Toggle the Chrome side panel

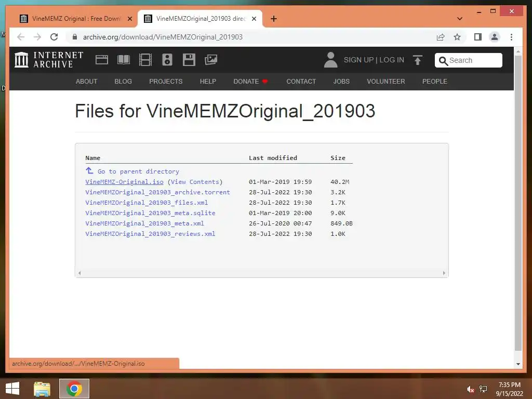point(478,37)
